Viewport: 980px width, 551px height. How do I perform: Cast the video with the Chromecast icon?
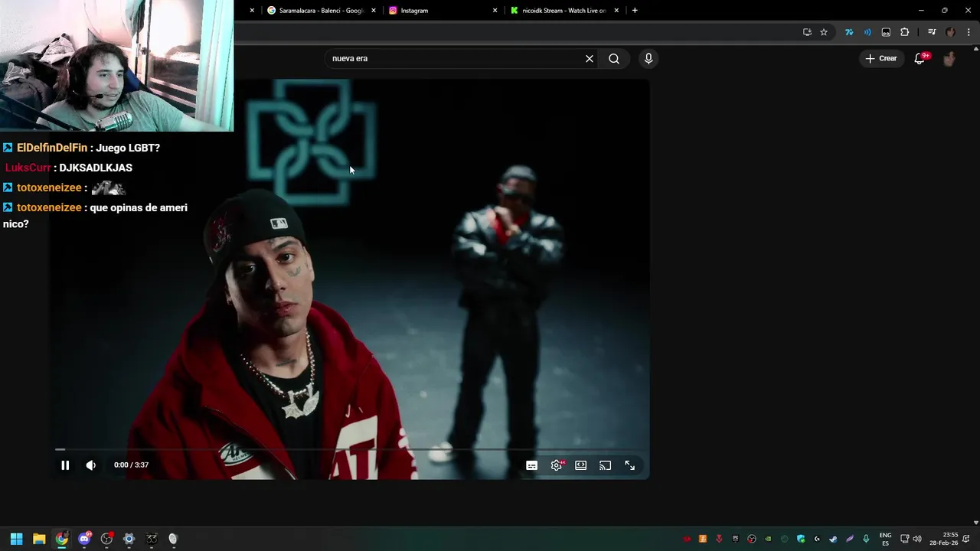[606, 465]
